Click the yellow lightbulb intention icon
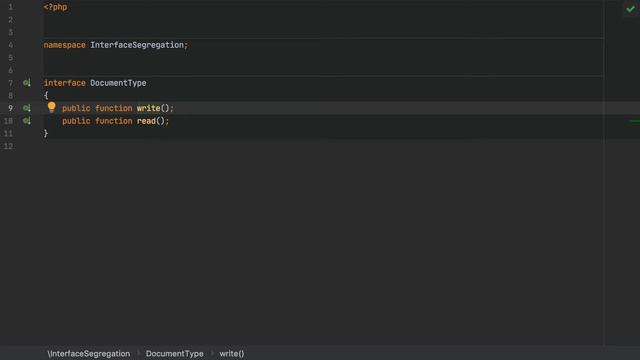The width and height of the screenshot is (640, 360). (x=51, y=107)
